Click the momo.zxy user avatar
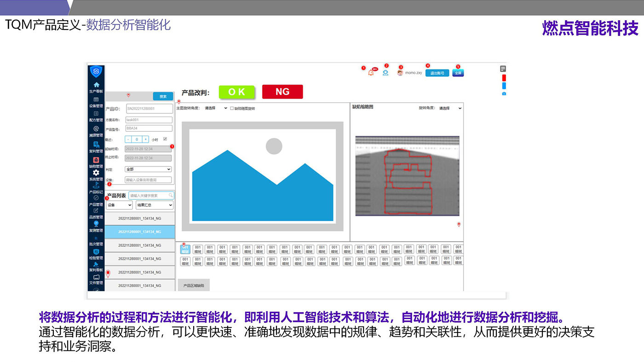Image resolution: width=644 pixels, height=362 pixels. tap(400, 73)
